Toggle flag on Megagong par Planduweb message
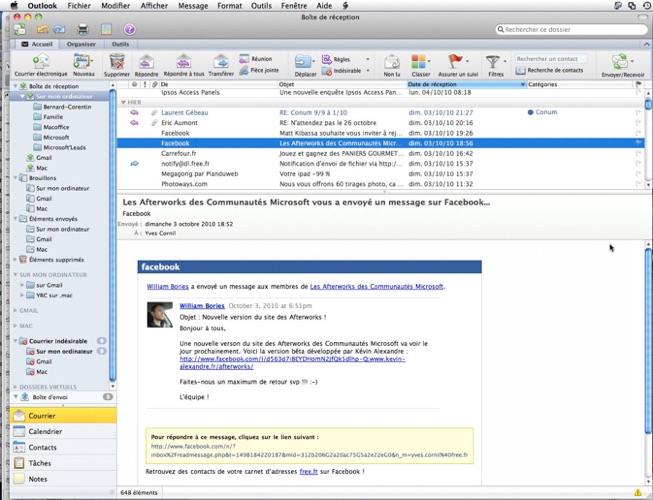 pos(638,174)
